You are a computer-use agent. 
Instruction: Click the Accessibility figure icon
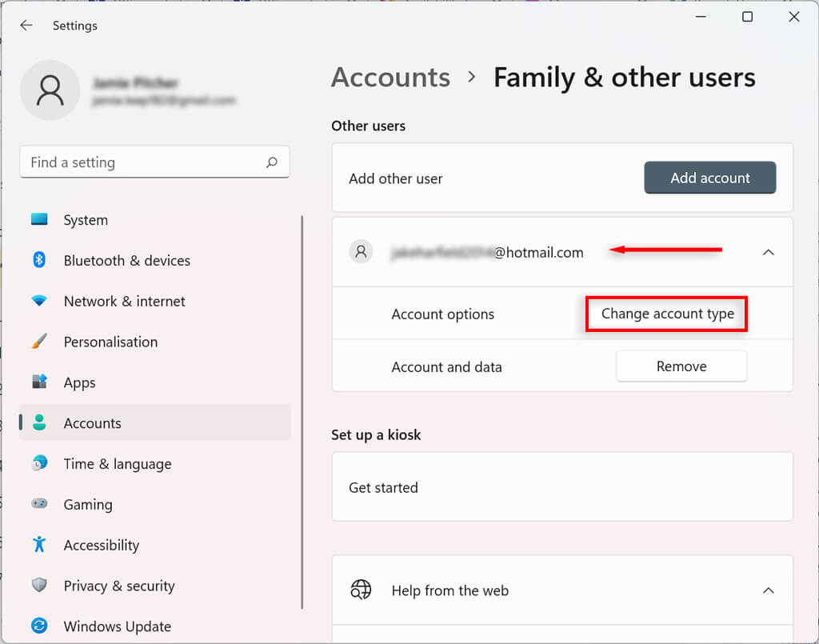(x=39, y=545)
